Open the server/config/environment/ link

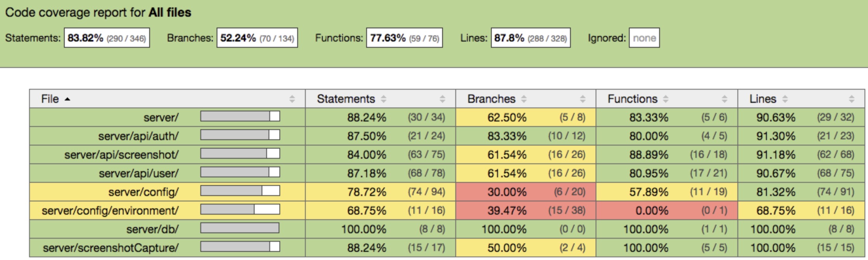tap(110, 211)
